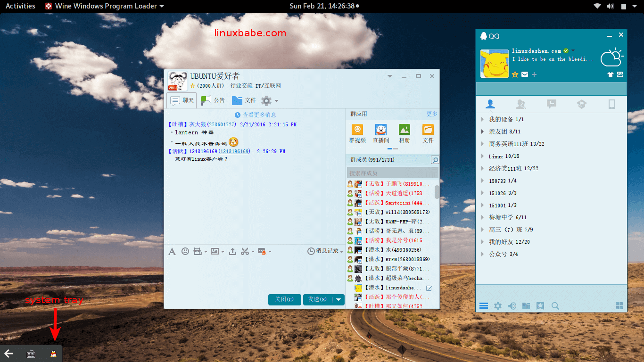Switch to the 公告 announcements tab
Screen dimensions: 644x362
click(x=213, y=100)
